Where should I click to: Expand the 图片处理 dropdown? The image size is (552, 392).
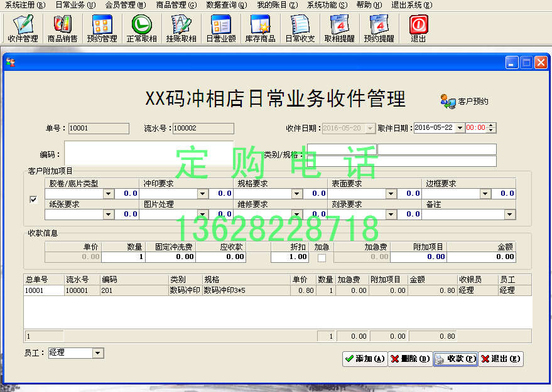coord(202,215)
